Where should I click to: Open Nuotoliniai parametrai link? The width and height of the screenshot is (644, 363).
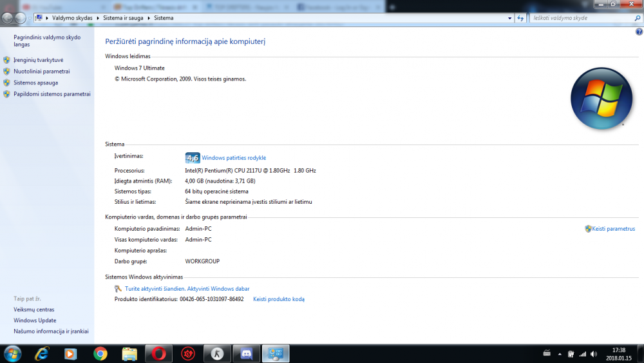tap(41, 71)
